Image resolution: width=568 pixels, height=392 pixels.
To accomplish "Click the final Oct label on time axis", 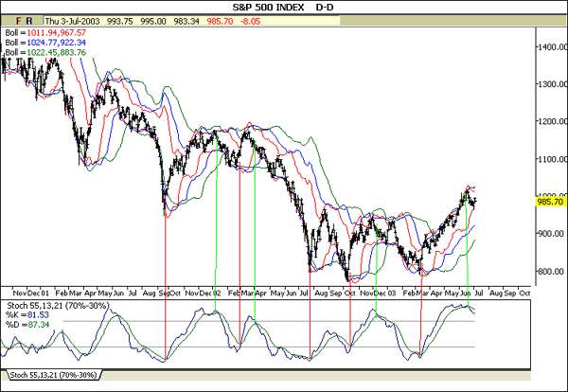I will [524, 293].
